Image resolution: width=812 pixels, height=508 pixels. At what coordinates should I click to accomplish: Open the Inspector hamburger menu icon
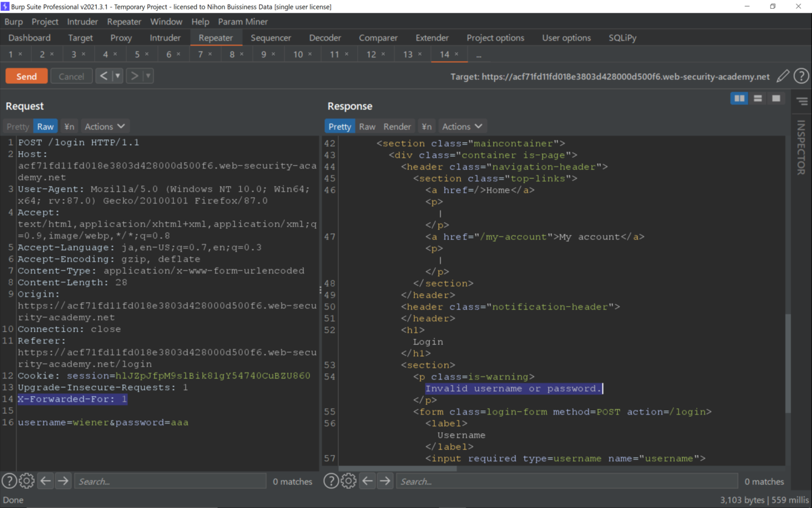pyautogui.click(x=803, y=102)
